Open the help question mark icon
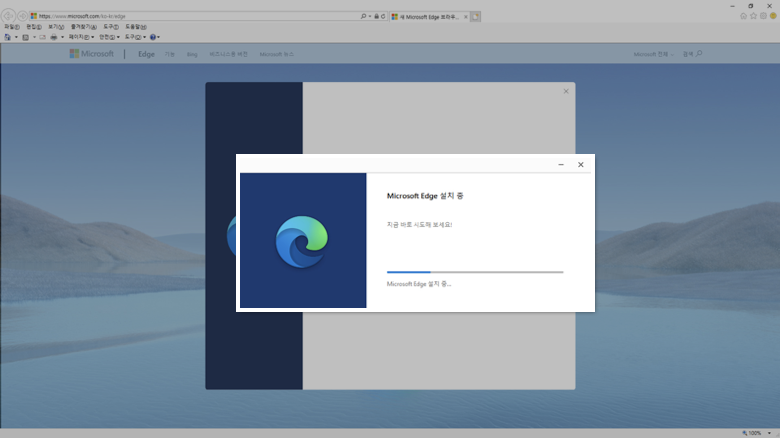Image resolution: width=780 pixels, height=438 pixels. [x=153, y=36]
